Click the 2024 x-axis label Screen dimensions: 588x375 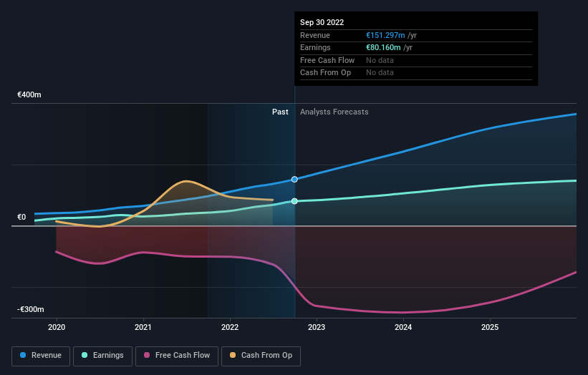click(x=403, y=327)
